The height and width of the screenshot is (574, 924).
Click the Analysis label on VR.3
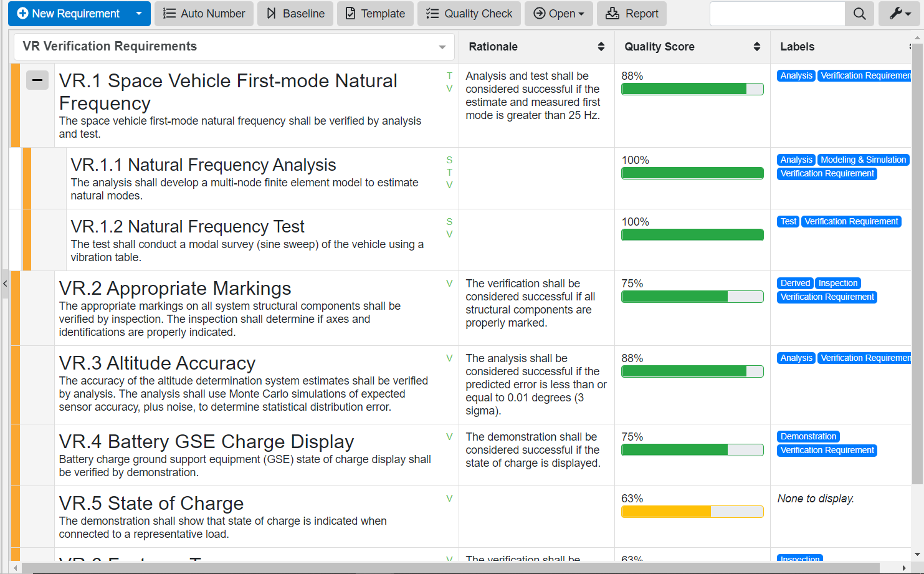796,358
